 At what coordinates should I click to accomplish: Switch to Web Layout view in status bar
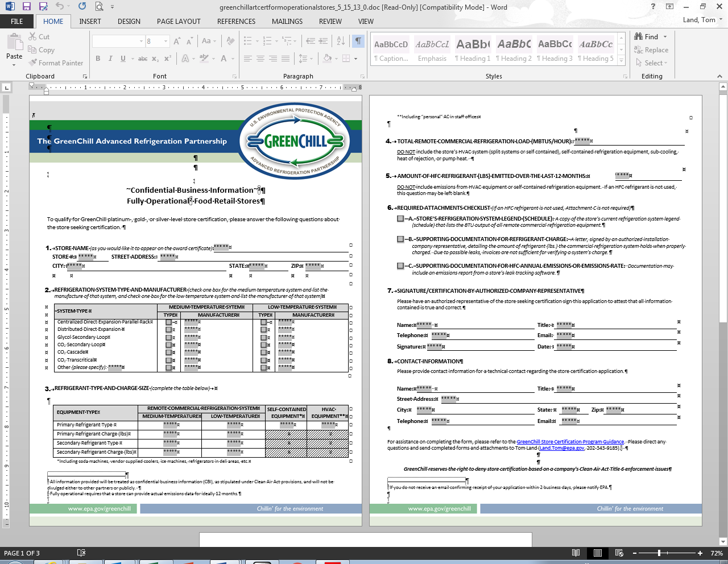(x=619, y=553)
